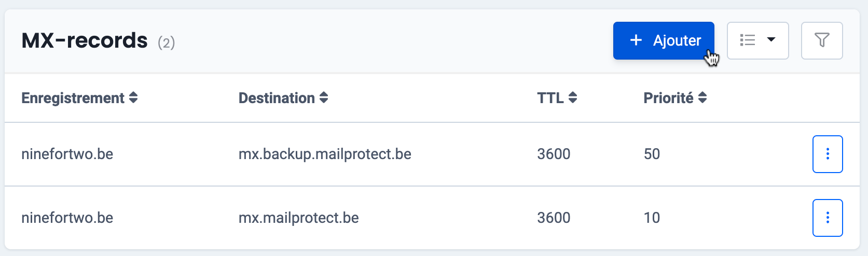Select the mx.backup.mailprotect.be destination text
The width and height of the screenshot is (868, 256).
point(325,154)
